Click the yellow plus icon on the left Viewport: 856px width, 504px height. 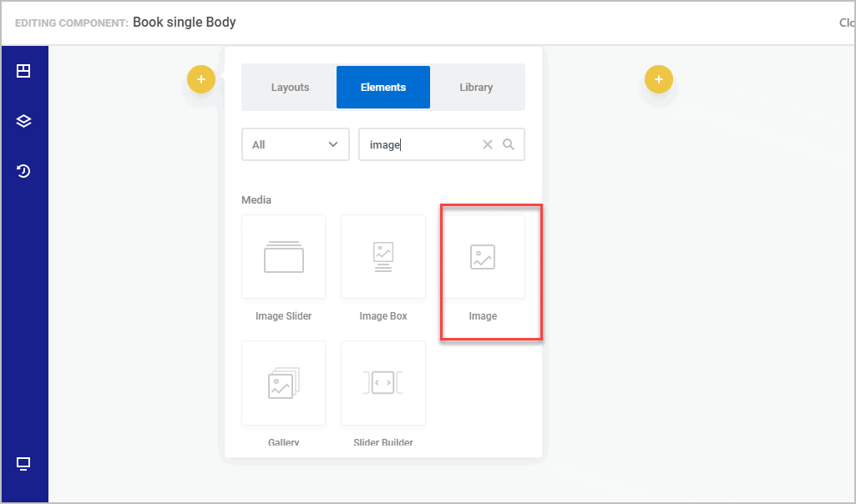[x=200, y=79]
